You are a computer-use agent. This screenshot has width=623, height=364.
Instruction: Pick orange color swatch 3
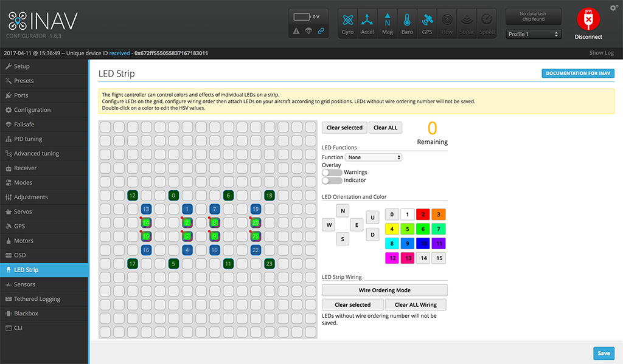pos(439,215)
